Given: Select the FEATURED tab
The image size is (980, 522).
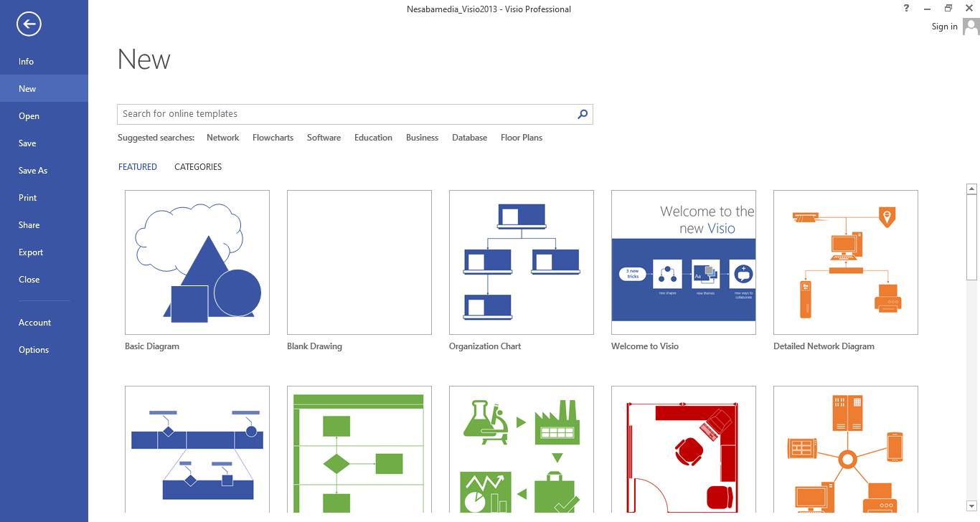Looking at the screenshot, I should click(x=138, y=167).
